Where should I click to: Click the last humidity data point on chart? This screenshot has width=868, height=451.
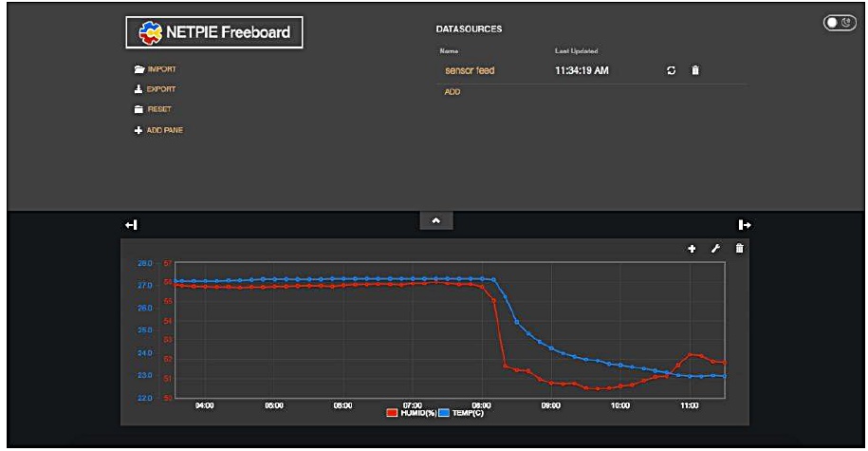click(x=725, y=363)
